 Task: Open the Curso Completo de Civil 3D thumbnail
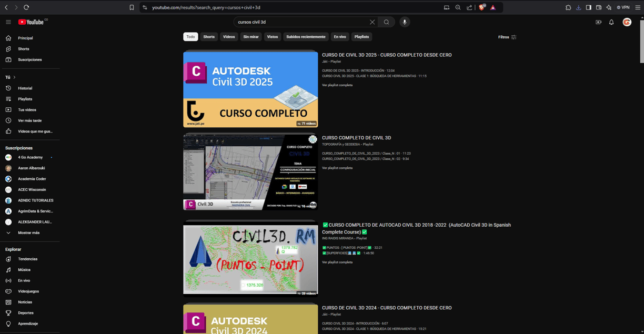250,172
